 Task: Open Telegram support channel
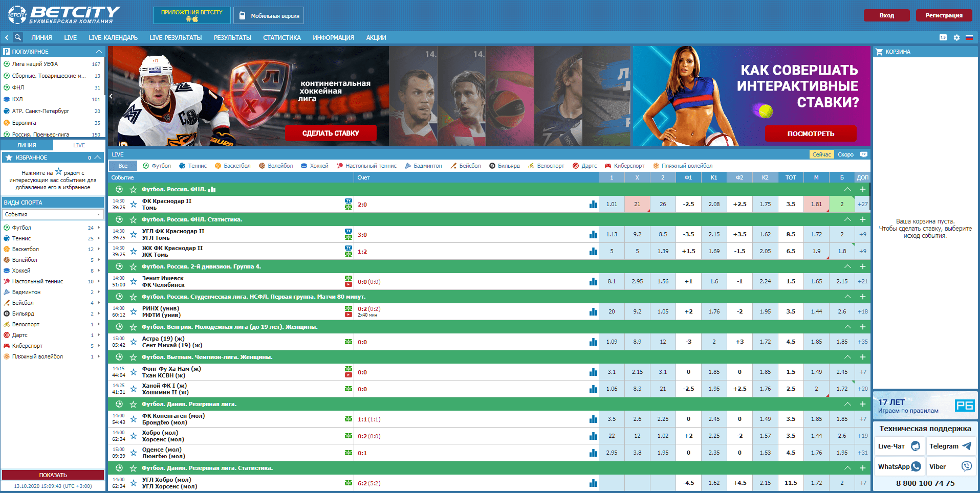[950, 446]
